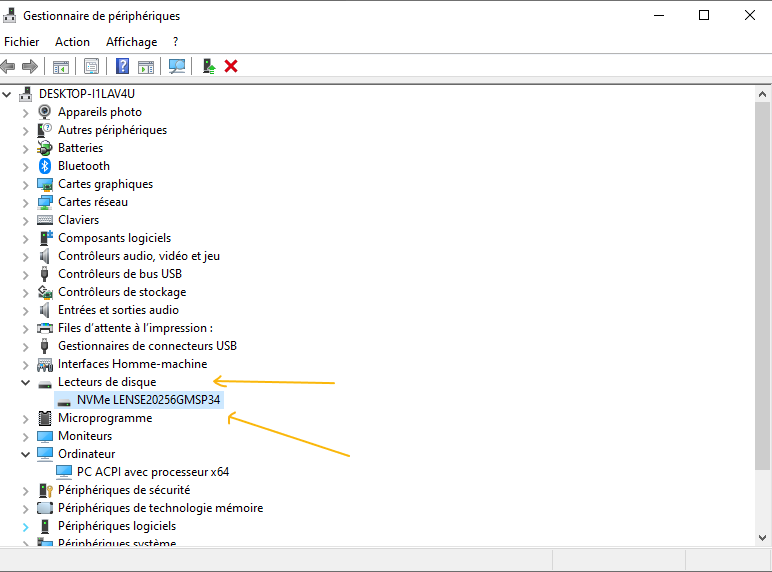This screenshot has height=572, width=772.
Task: Select PC ACPI avec processeur x64
Action: click(153, 472)
